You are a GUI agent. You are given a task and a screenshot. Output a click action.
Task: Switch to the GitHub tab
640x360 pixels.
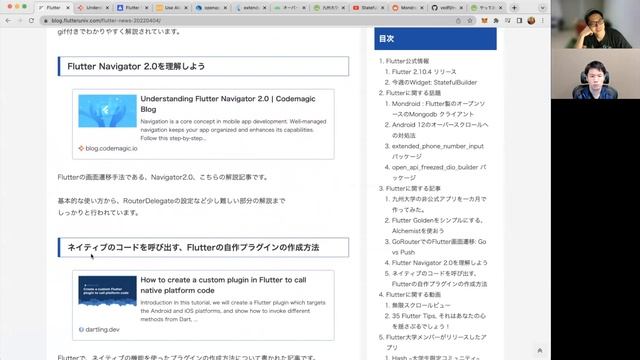tap(447, 8)
